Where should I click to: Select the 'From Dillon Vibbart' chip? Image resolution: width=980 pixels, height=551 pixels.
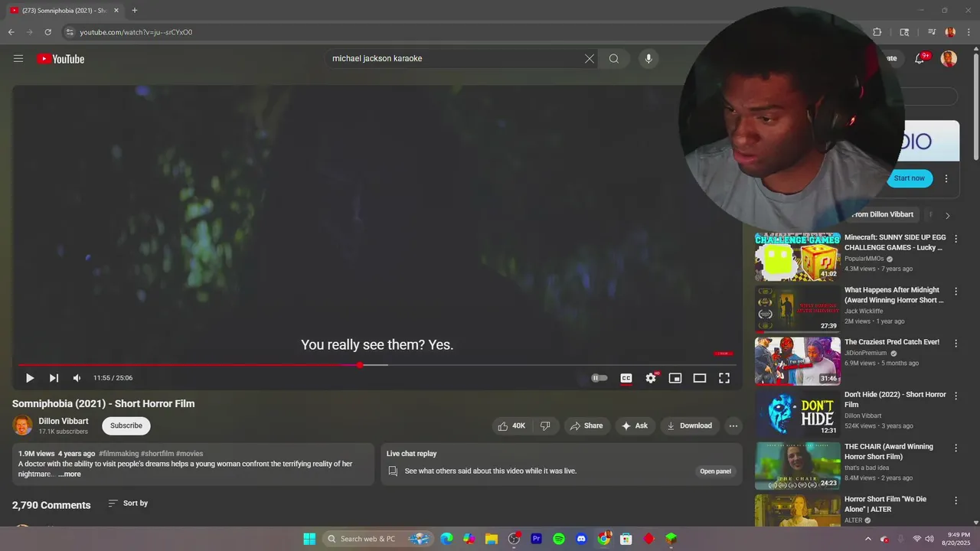coord(882,215)
